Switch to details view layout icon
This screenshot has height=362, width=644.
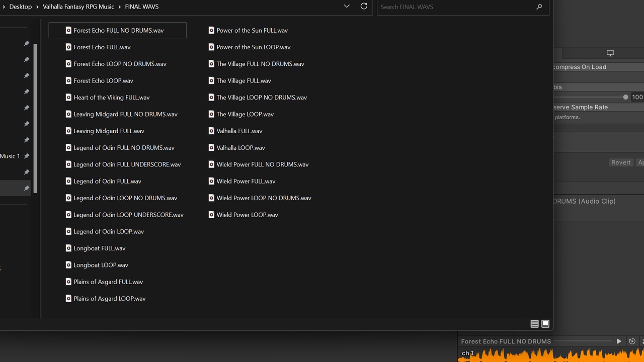[535, 324]
